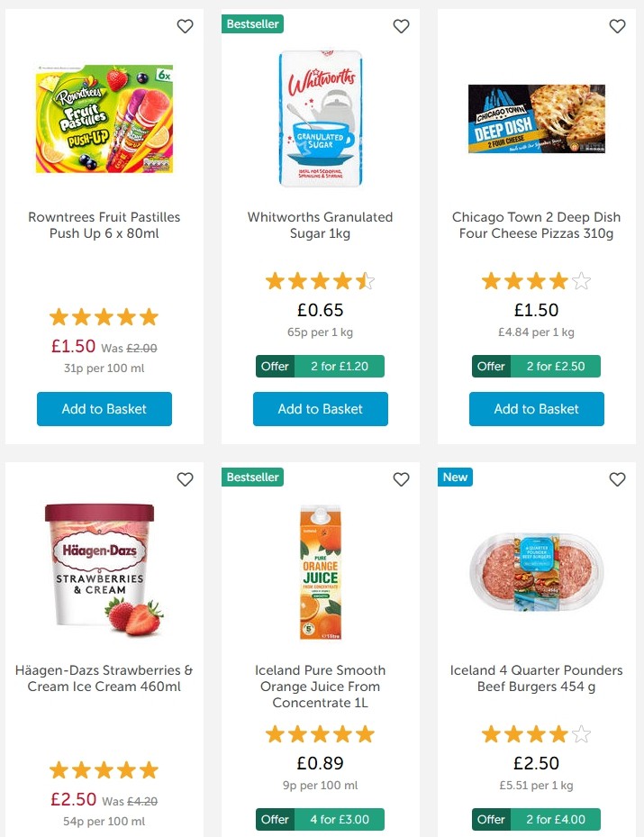Click the half star on Whitworths Sugar rating
Viewport: 644px width, 837px height.
[365, 281]
